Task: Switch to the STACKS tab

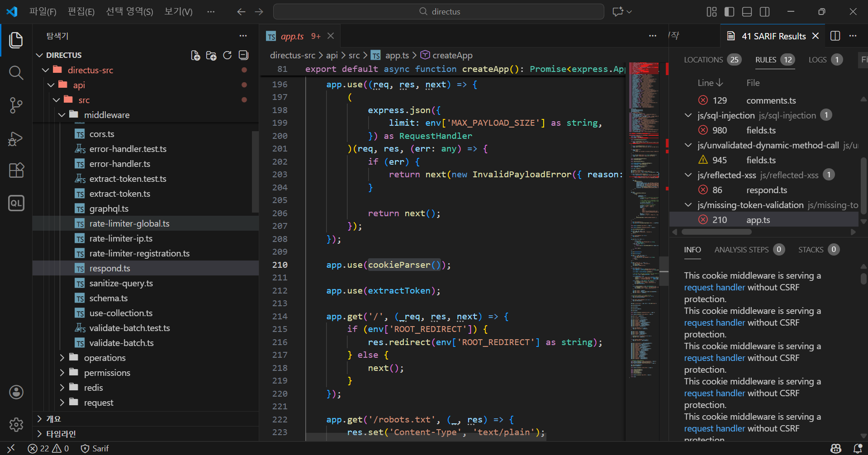Action: 819,250
